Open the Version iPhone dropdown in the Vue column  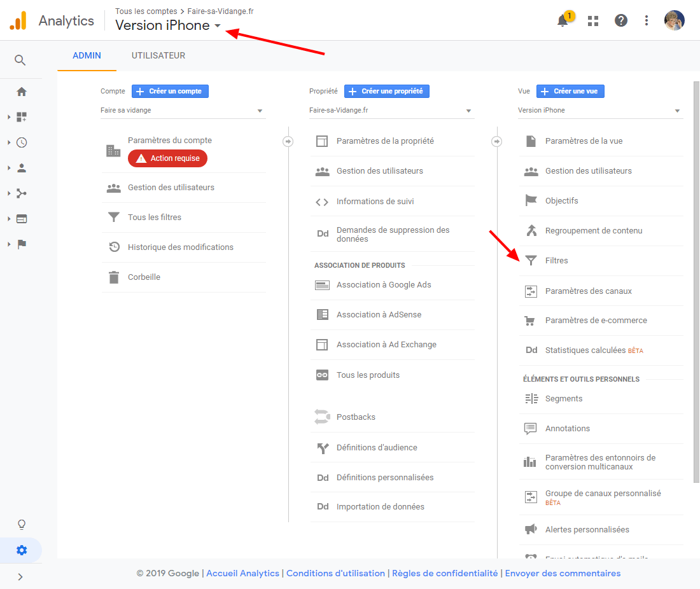coord(600,110)
